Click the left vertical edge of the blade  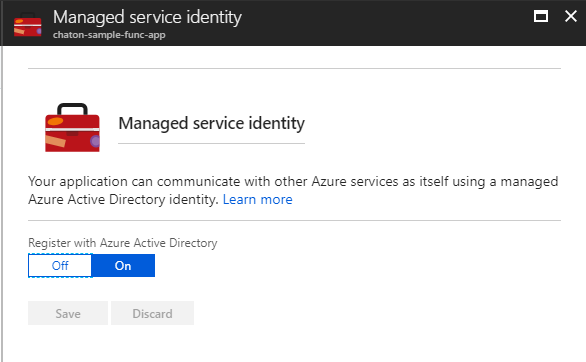coord(2,204)
